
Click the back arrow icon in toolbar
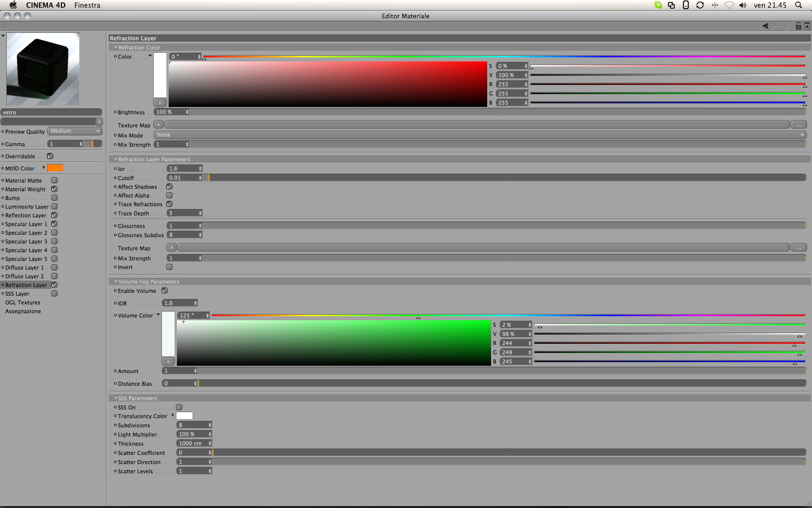point(765,26)
